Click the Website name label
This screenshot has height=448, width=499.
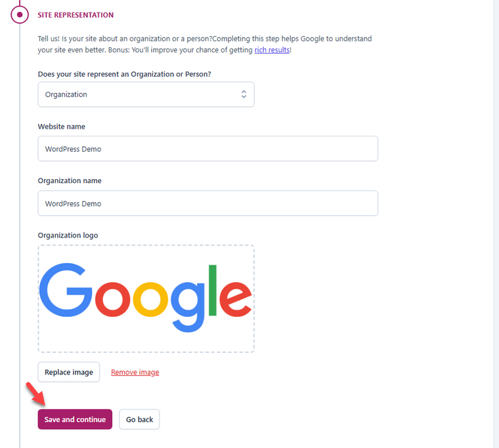pyautogui.click(x=62, y=127)
